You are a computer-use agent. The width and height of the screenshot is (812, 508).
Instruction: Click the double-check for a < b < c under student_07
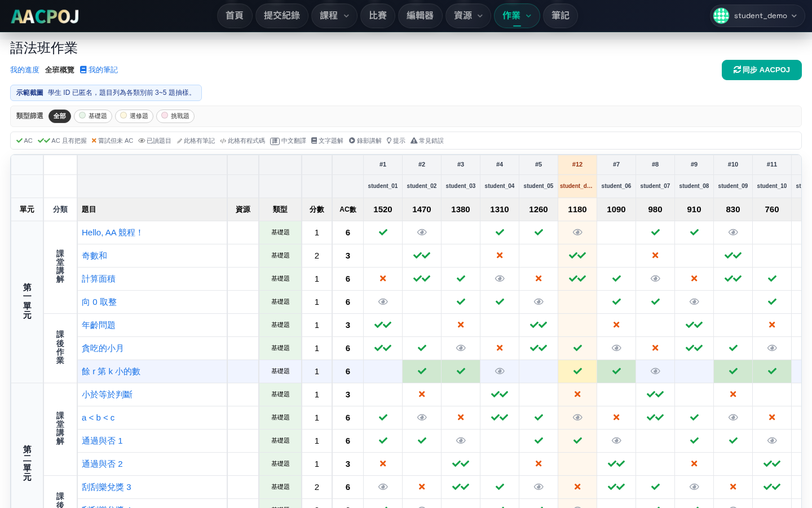(655, 417)
